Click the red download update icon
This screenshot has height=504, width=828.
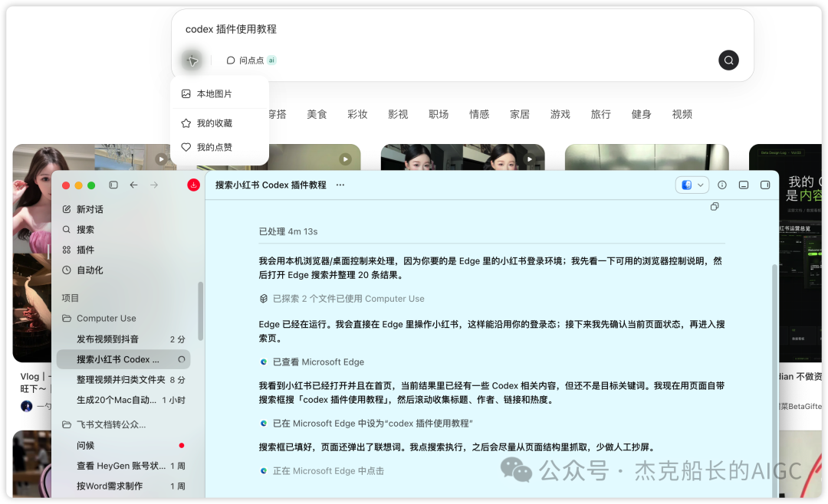coord(193,185)
